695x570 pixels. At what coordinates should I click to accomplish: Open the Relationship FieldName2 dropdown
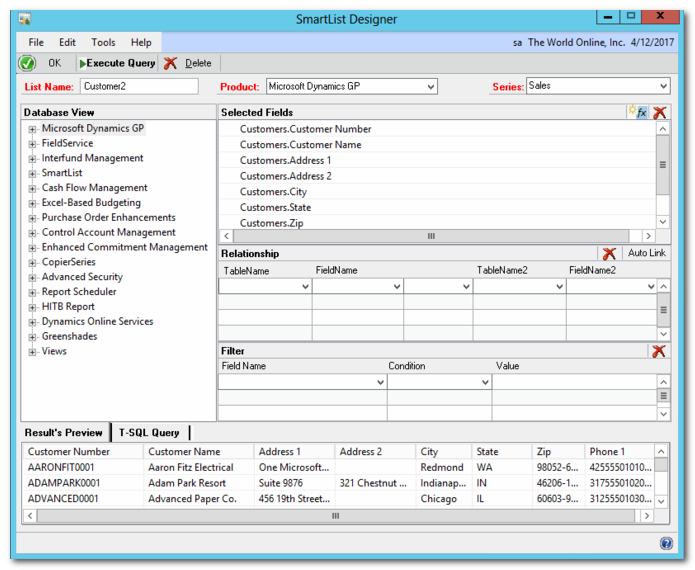click(651, 287)
